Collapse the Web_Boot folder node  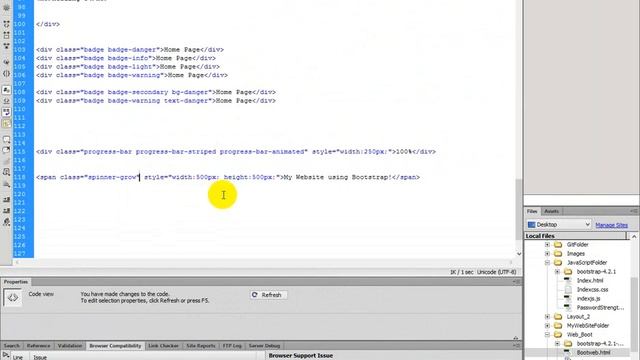[547, 335]
